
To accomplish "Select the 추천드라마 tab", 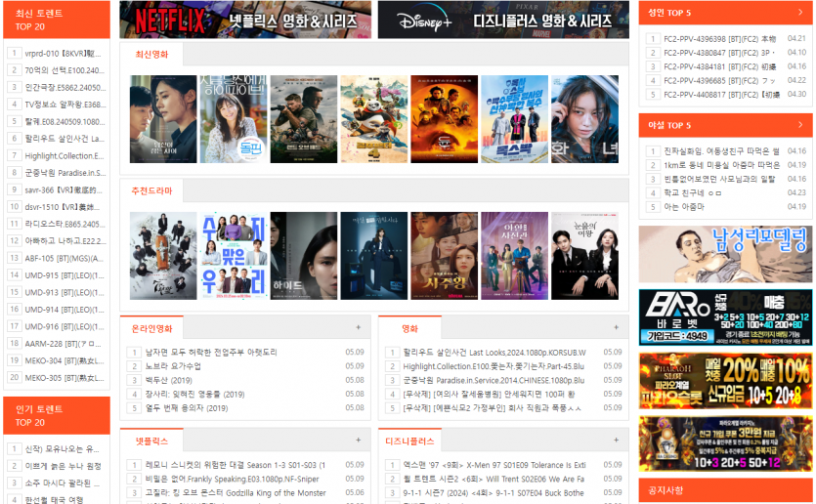I will point(151,191).
